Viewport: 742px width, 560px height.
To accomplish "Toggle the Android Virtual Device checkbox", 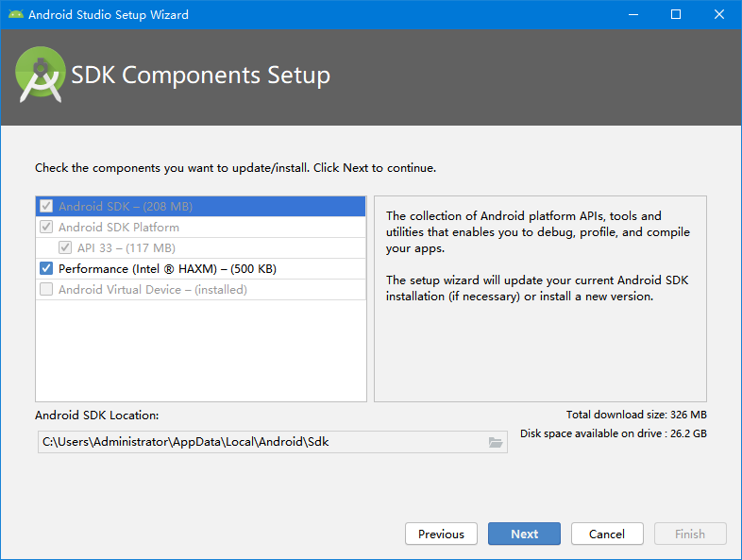I will (x=46, y=290).
